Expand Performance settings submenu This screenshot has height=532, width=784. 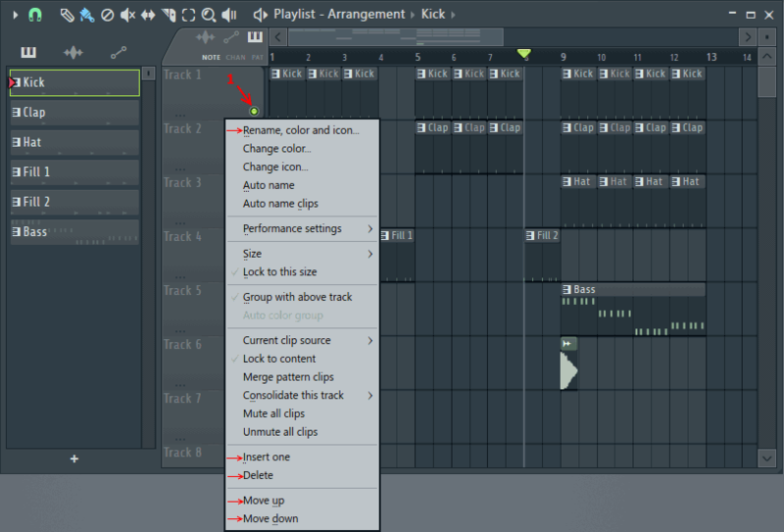point(302,228)
